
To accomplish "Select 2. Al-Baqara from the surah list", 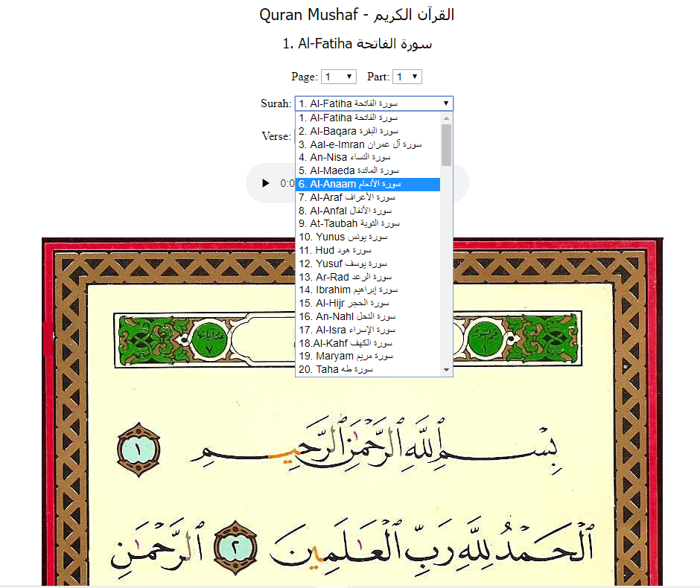I will coord(368,131).
